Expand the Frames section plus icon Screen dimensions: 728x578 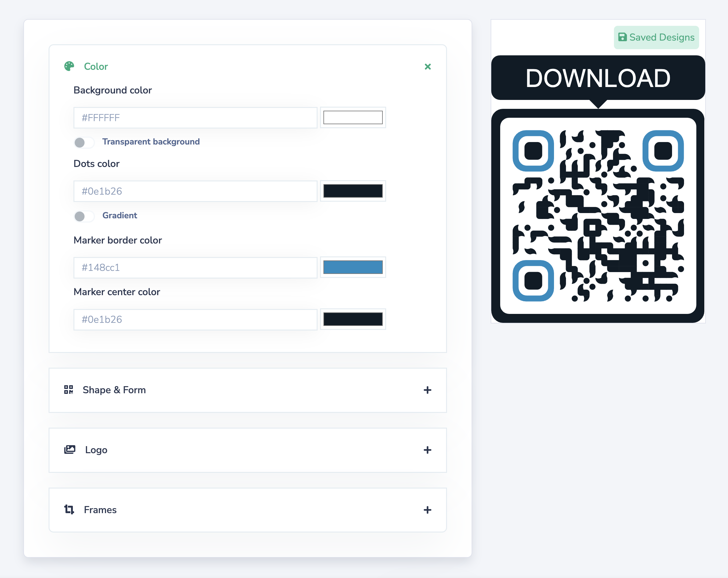427,510
